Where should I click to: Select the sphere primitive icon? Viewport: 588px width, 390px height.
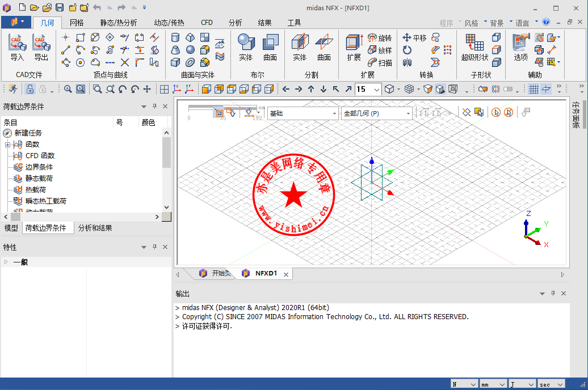[x=190, y=50]
